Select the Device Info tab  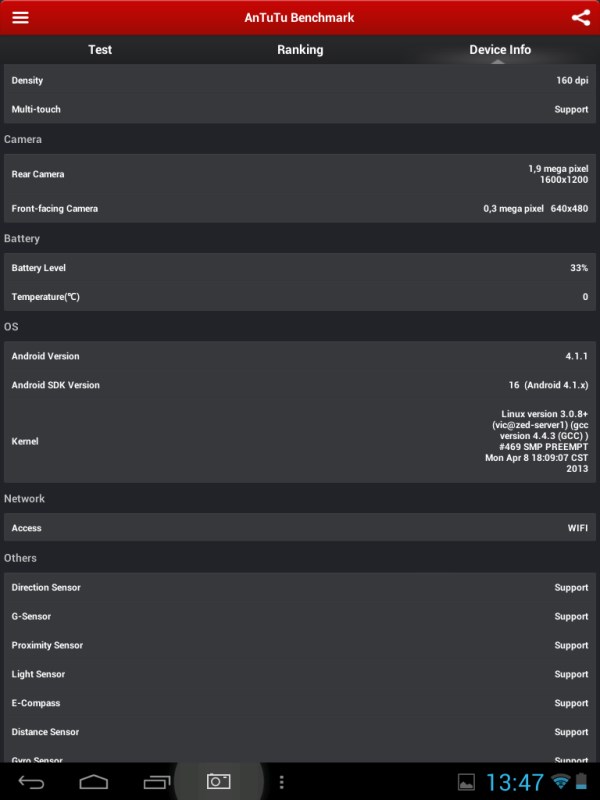pyautogui.click(x=500, y=49)
